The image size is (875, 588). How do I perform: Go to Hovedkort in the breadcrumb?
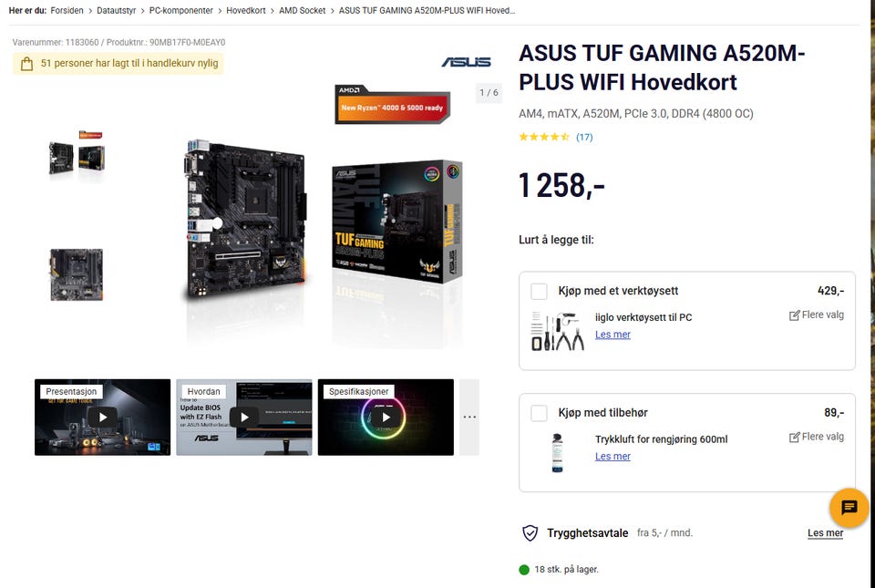245,11
